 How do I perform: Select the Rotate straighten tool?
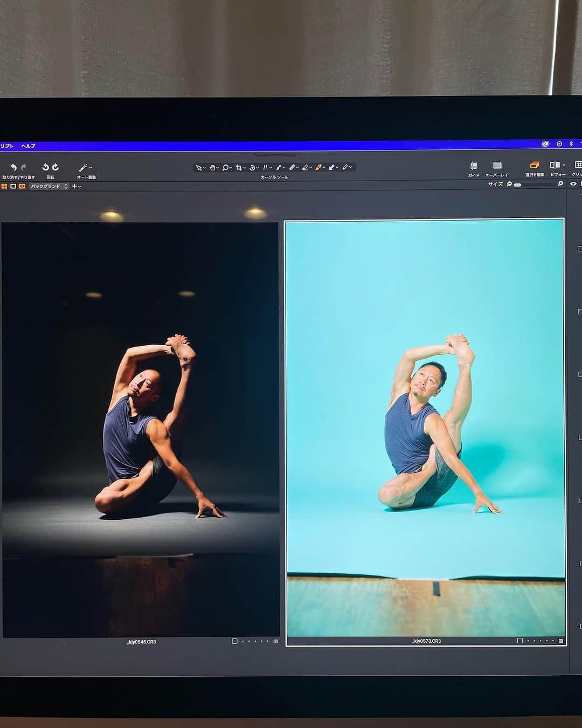pyautogui.click(x=252, y=168)
